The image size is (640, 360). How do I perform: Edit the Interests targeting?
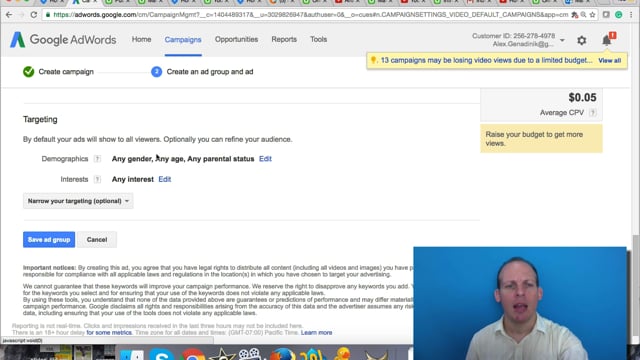coord(165,179)
